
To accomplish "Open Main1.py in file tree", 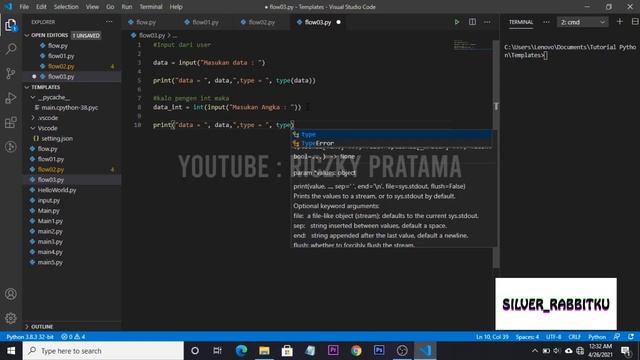I will [50, 221].
